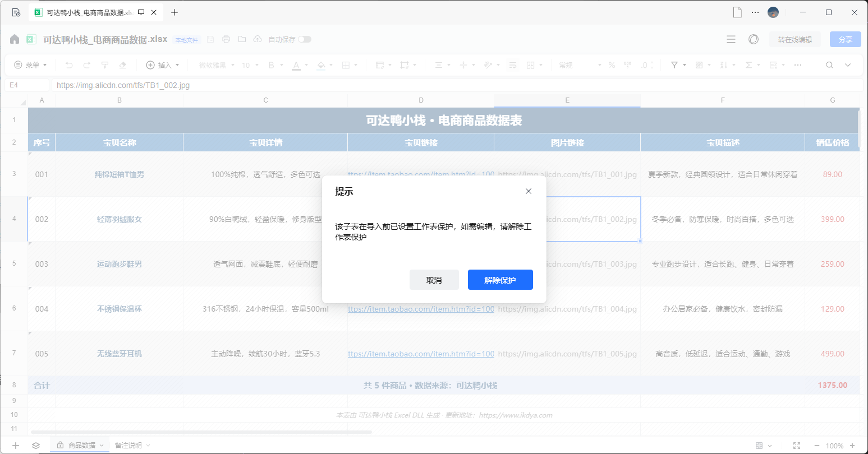Select cell 不锈钢保温杯
The width and height of the screenshot is (868, 454).
coord(119,309)
